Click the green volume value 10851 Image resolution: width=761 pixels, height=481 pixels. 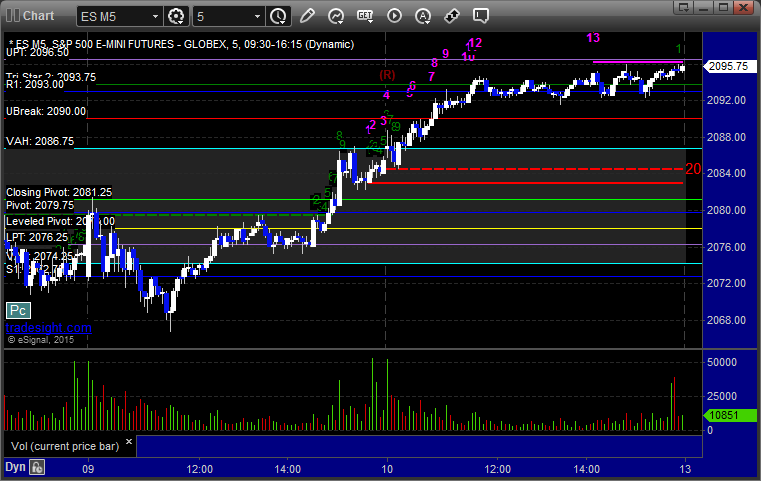730,415
